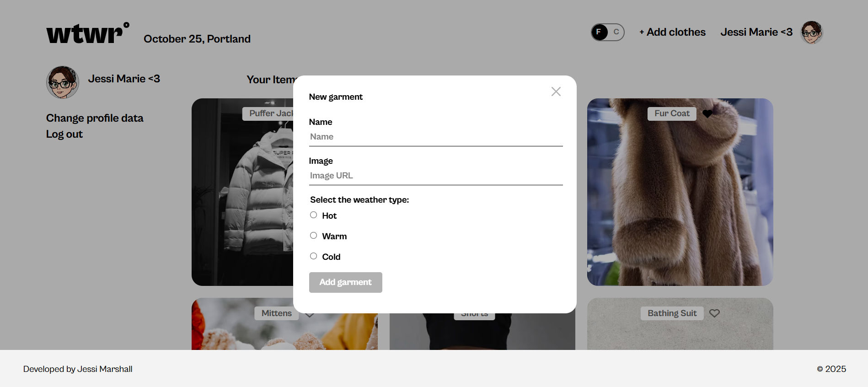This screenshot has height=387, width=868.
Task: Click Log out
Action: [64, 134]
